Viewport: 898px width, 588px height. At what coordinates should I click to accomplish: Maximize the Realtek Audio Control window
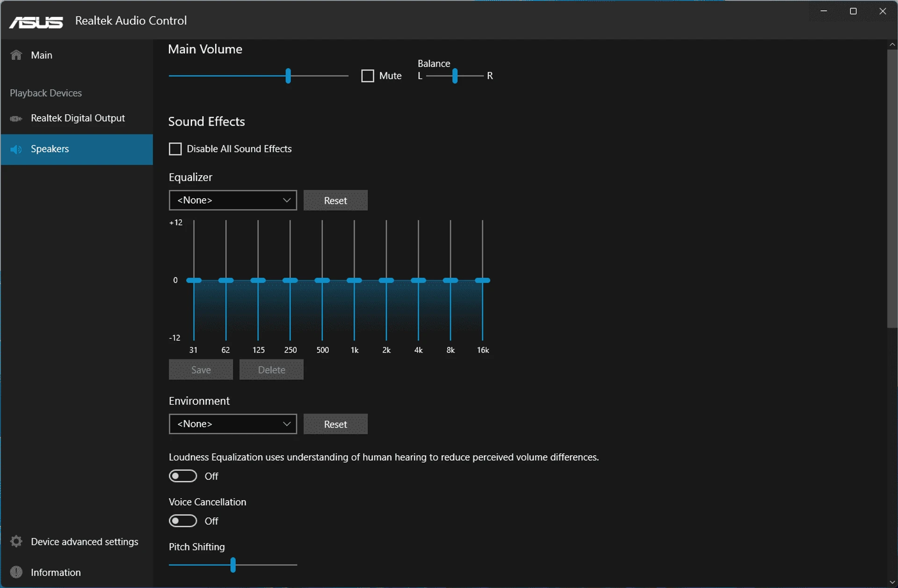(x=853, y=11)
